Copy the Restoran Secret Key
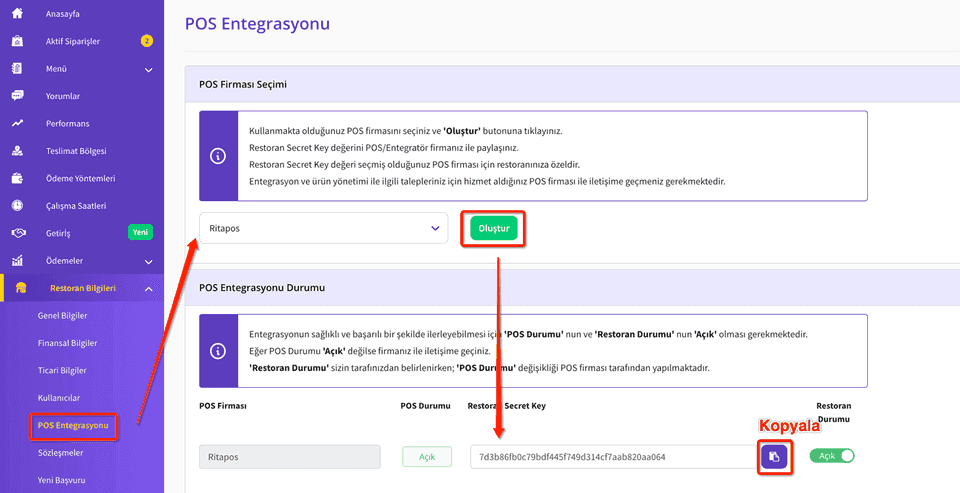 pyautogui.click(x=774, y=457)
